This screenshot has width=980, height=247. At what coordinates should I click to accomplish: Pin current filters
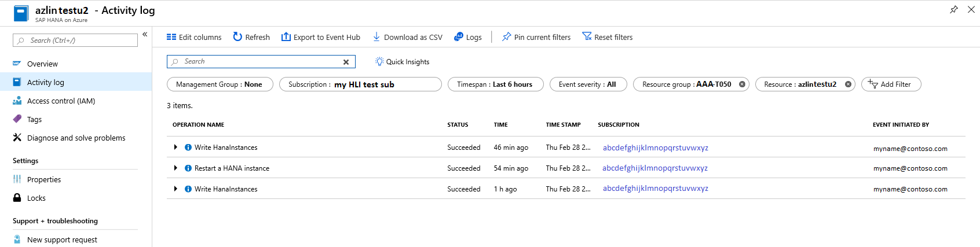pos(536,37)
